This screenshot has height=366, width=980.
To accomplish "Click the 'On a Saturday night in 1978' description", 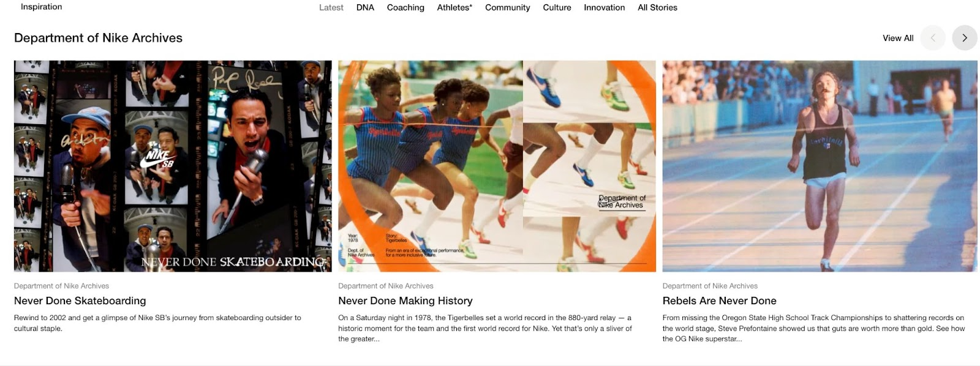I will click(x=485, y=328).
